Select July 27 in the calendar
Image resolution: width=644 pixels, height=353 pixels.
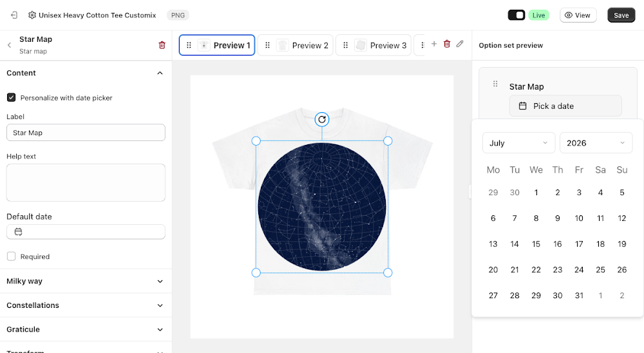[x=493, y=296]
